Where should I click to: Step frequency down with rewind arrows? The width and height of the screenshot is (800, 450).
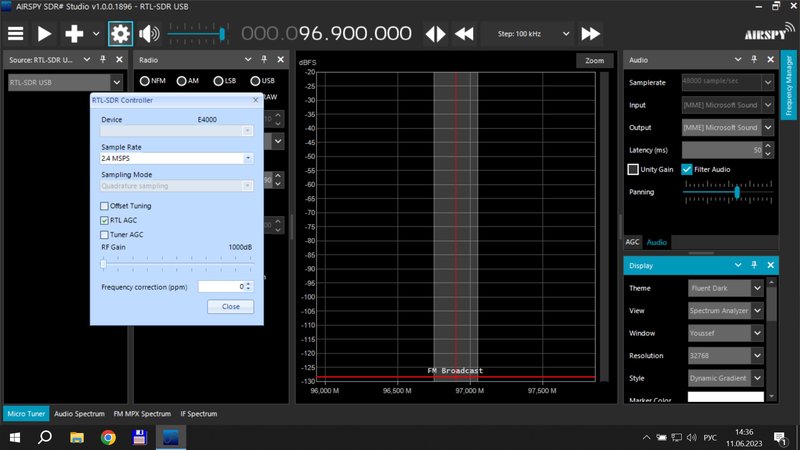pos(464,34)
